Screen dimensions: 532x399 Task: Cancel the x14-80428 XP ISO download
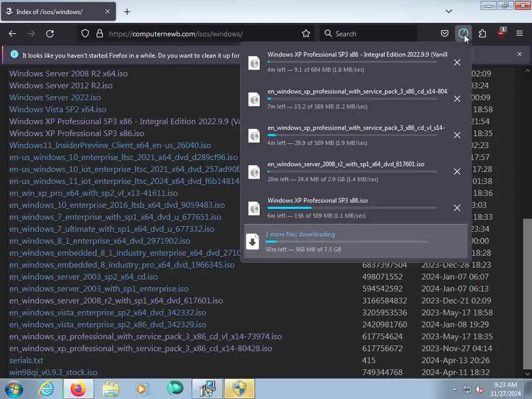point(457,99)
